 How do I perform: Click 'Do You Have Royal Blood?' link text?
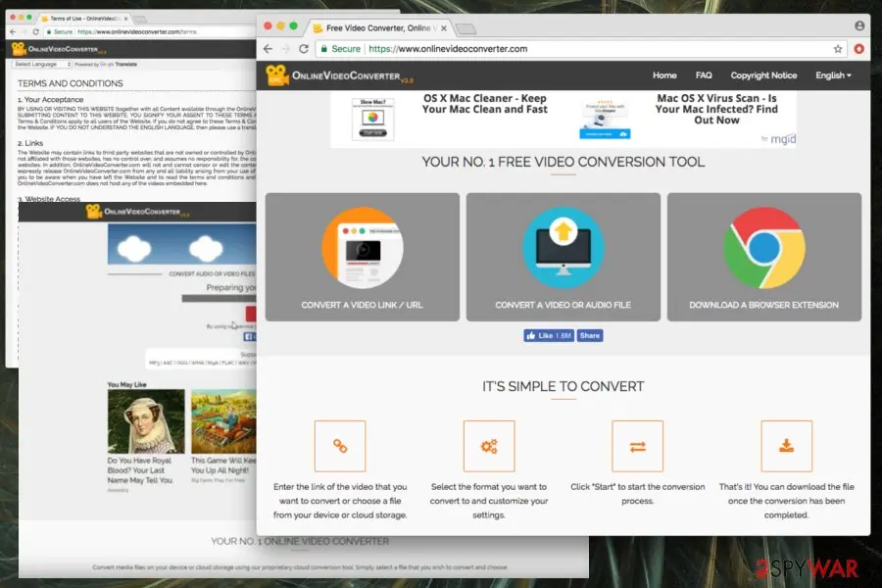coord(139,470)
